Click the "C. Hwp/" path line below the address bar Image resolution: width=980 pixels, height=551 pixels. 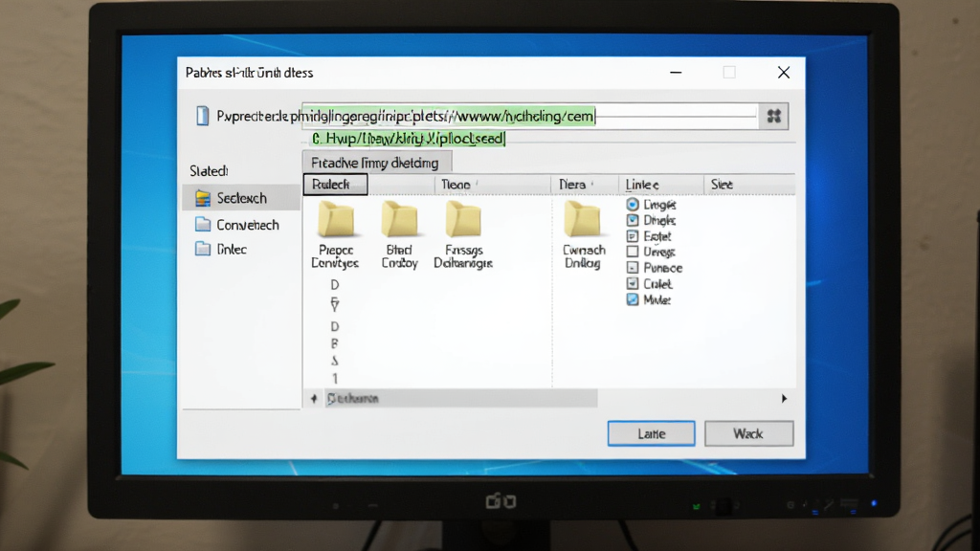point(408,138)
